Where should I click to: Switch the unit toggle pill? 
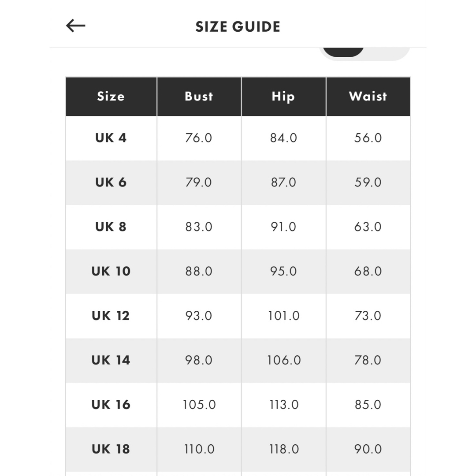(364, 54)
